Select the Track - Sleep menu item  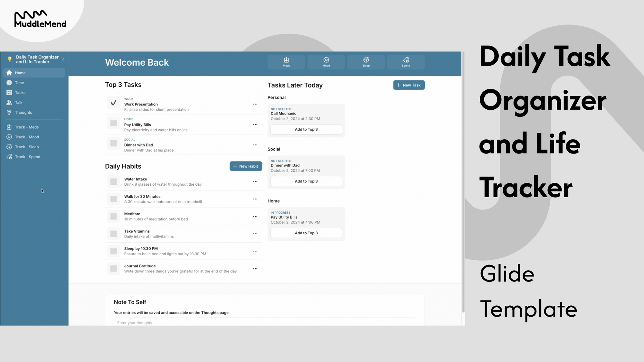26,147
